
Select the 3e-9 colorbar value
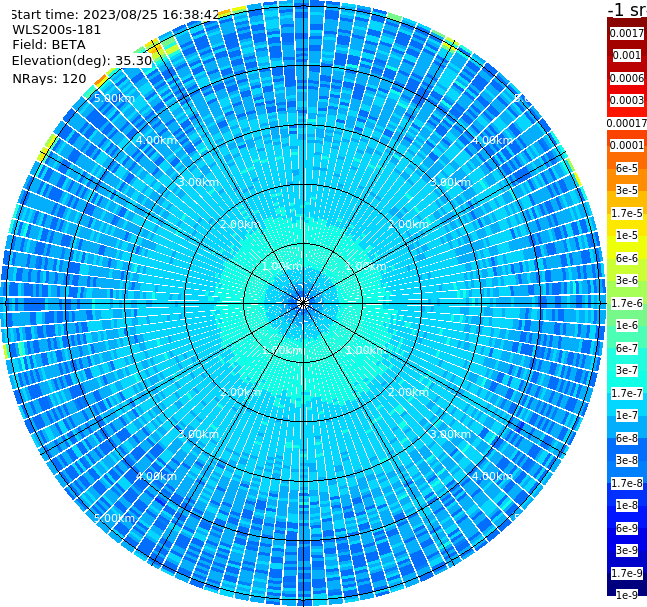627,550
